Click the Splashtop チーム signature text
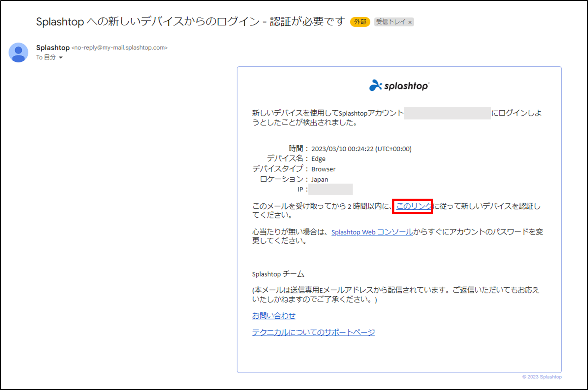 click(278, 274)
